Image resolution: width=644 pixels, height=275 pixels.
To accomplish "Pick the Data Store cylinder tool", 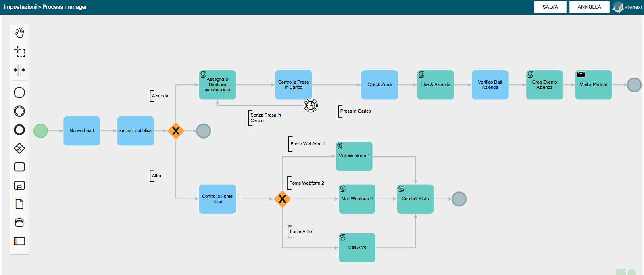I will click(19, 223).
